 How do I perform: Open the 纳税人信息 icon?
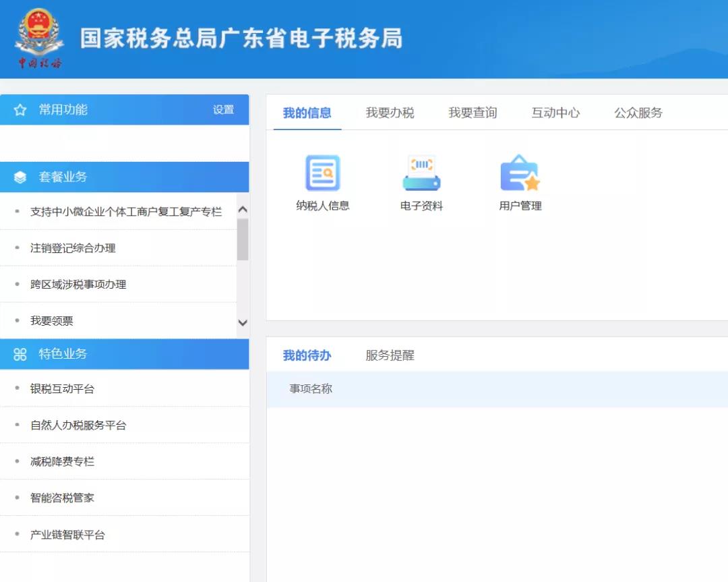[323, 173]
